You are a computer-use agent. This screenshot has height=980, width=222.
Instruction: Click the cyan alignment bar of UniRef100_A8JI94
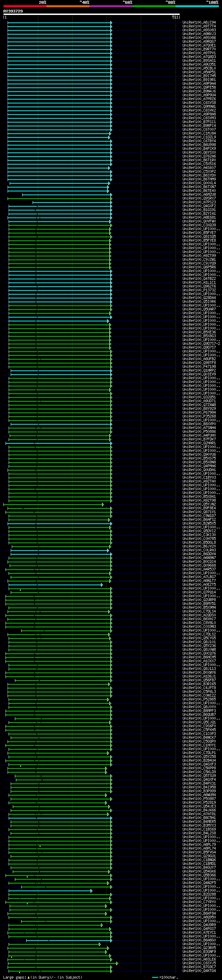click(x=60, y=23)
